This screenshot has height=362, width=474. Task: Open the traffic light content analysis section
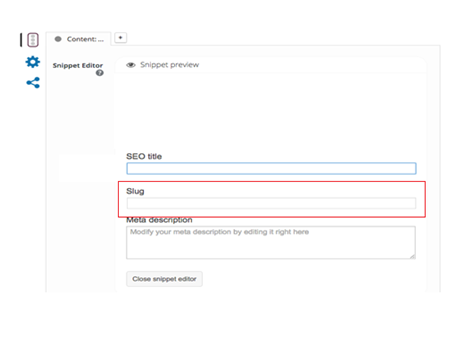(x=33, y=40)
